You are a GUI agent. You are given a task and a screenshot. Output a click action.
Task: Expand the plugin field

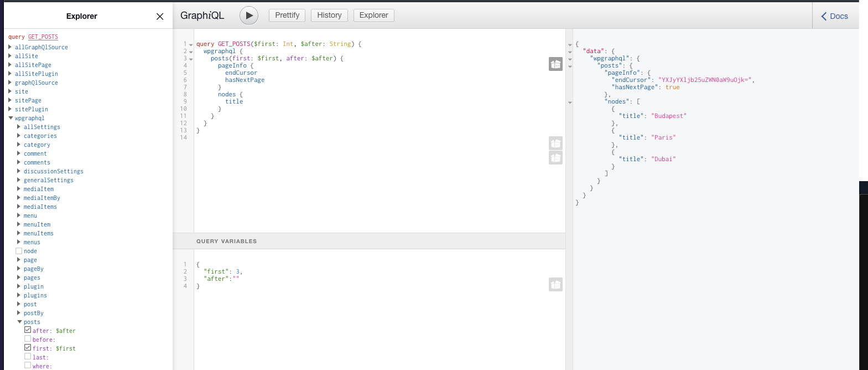[x=19, y=286]
